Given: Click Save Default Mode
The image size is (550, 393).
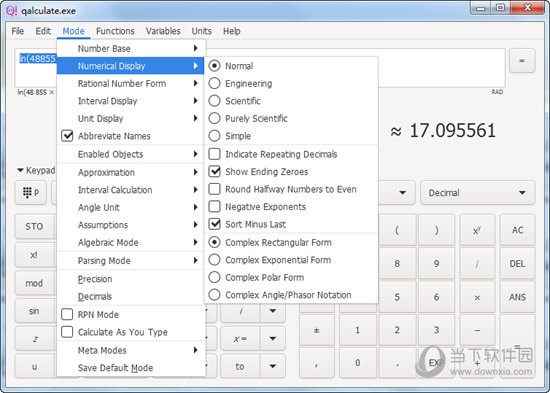Looking at the screenshot, I should tap(130, 368).
